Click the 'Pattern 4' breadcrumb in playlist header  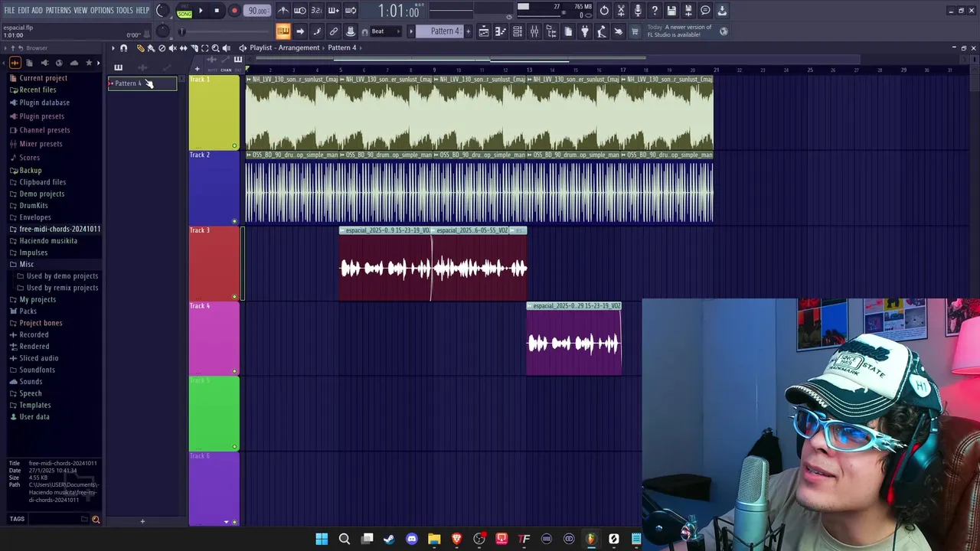342,47
